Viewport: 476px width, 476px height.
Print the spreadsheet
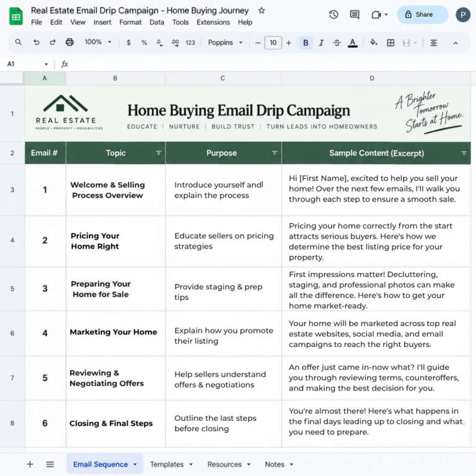tap(69, 42)
